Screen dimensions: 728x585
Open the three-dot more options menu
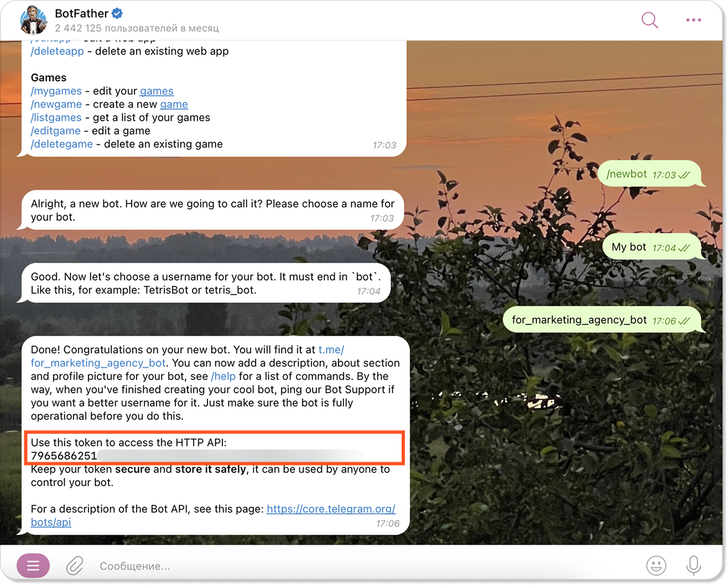click(693, 20)
